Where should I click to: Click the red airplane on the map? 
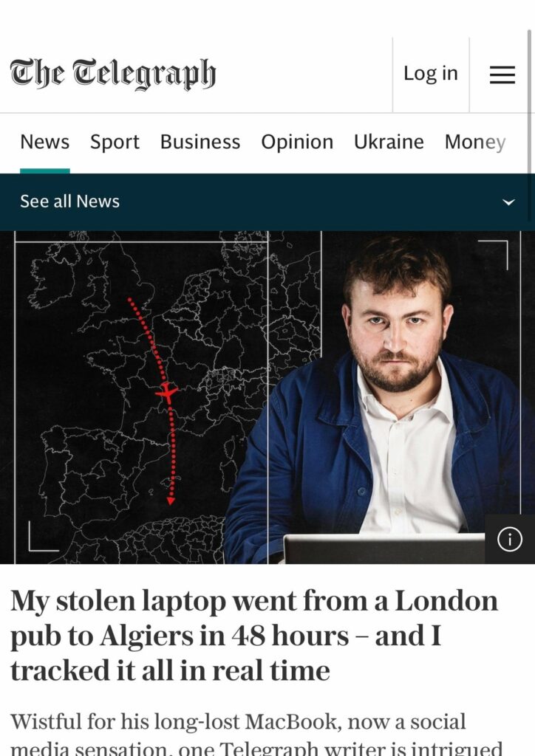(x=167, y=393)
